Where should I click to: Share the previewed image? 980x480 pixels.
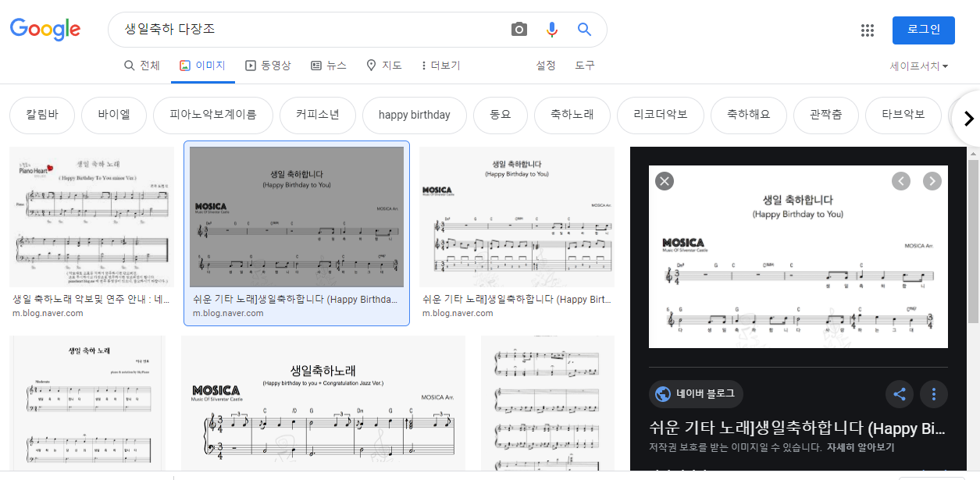(x=900, y=394)
